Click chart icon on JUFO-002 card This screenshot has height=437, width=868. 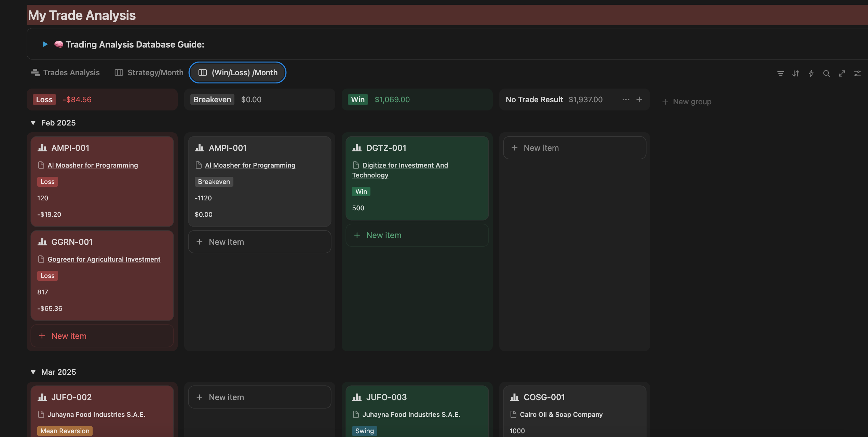click(x=42, y=397)
